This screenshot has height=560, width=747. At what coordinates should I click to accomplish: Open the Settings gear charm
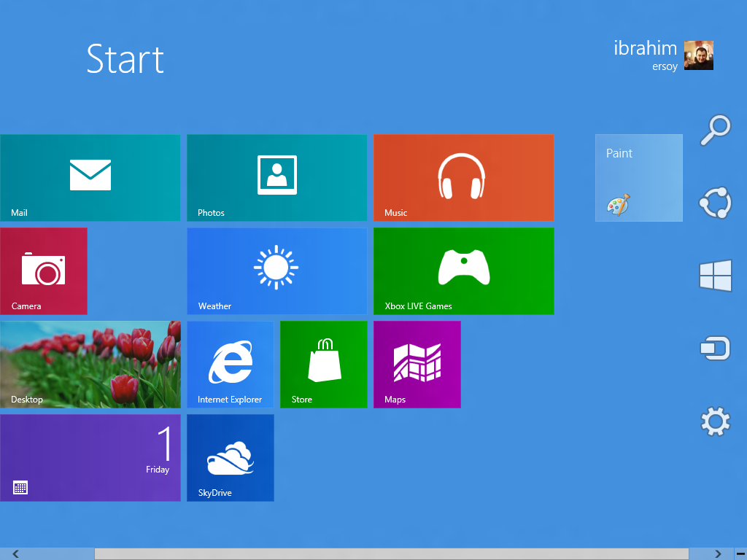(x=715, y=421)
